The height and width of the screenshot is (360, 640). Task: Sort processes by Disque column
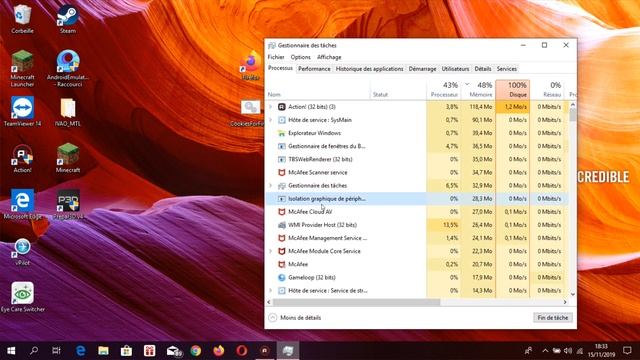[x=513, y=89]
